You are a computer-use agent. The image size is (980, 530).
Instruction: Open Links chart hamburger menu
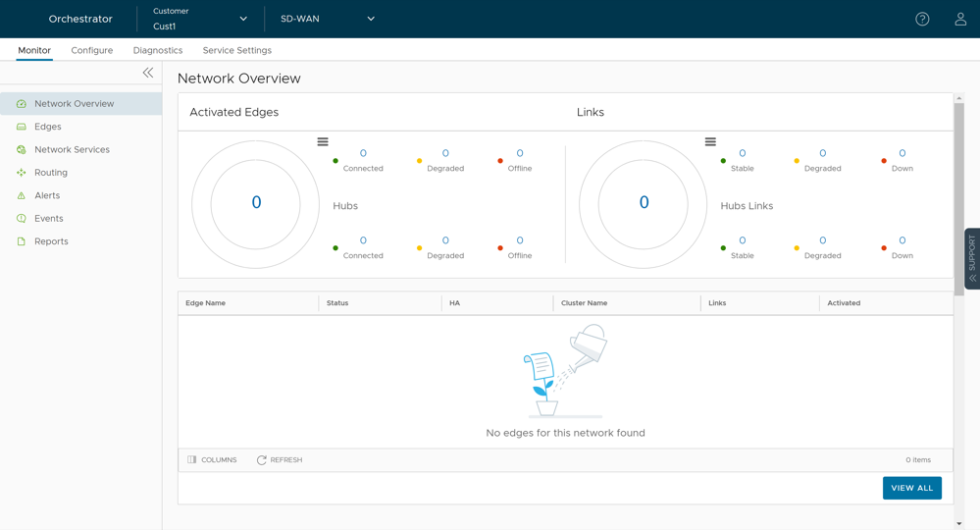pos(710,142)
